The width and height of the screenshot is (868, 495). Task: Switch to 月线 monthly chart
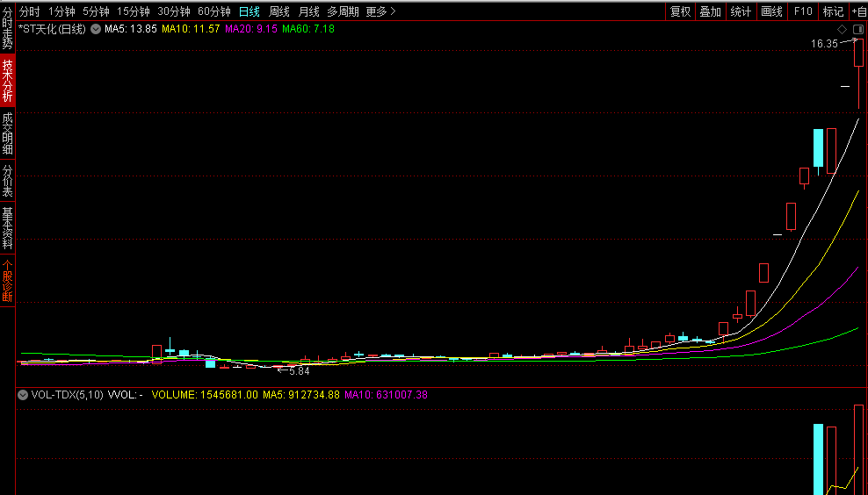click(x=309, y=11)
